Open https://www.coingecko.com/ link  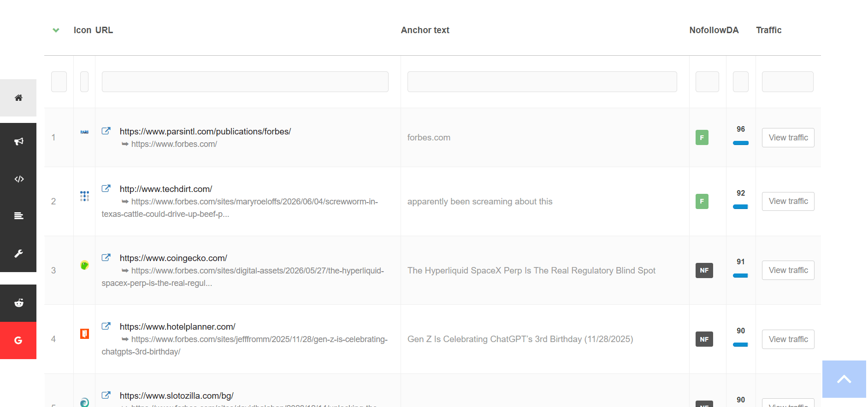[x=173, y=258]
